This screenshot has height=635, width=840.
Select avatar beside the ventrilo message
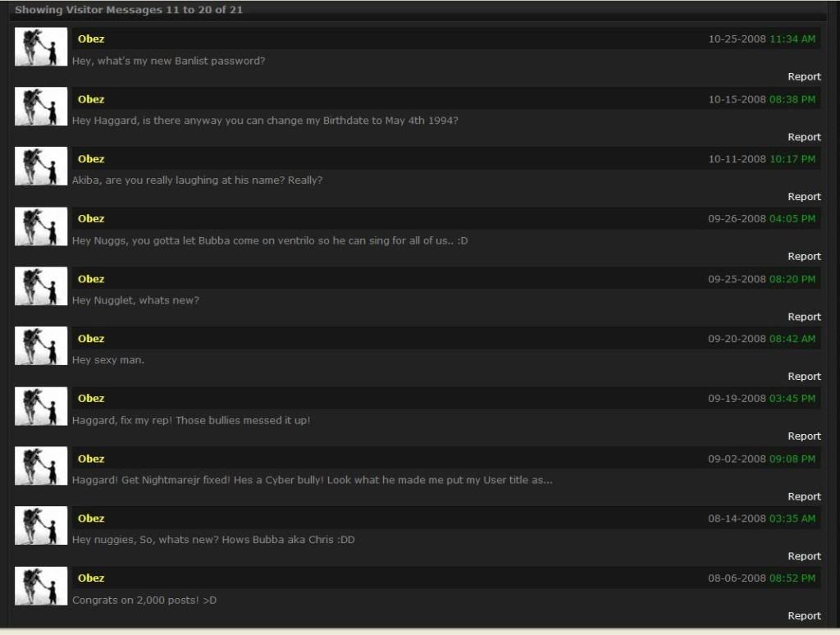41,226
